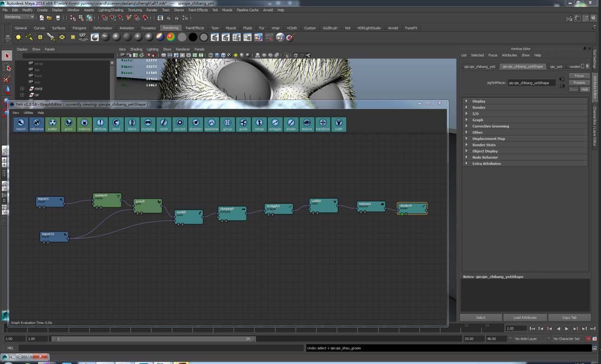This screenshot has height=364, width=601.
Task: Click the Load Attributes button
Action: point(525,318)
